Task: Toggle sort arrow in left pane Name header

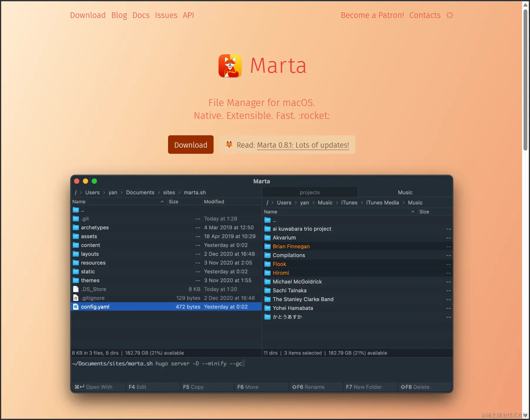Action: pos(162,202)
